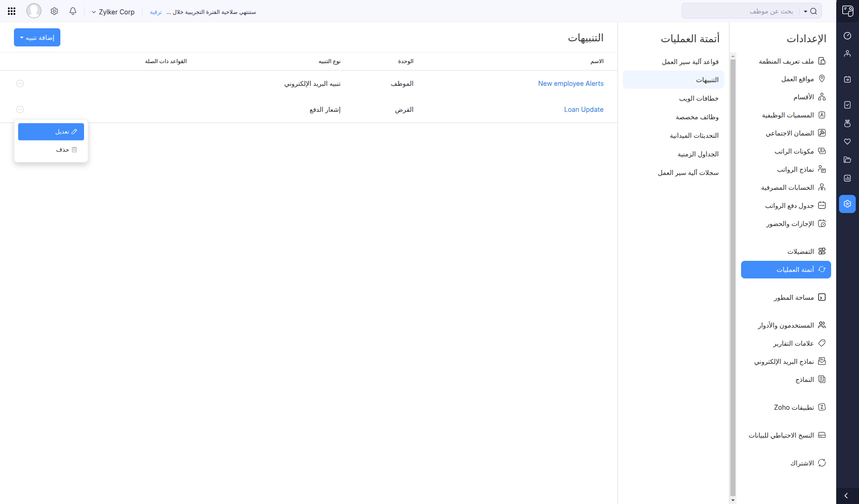Click the notifications bell icon
Image resolution: width=859 pixels, height=504 pixels.
[73, 11]
